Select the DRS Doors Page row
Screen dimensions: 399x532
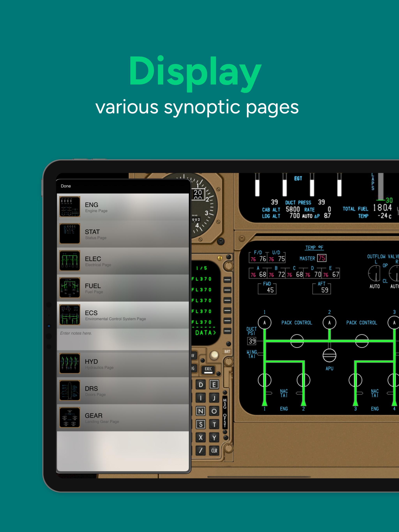[x=123, y=391]
